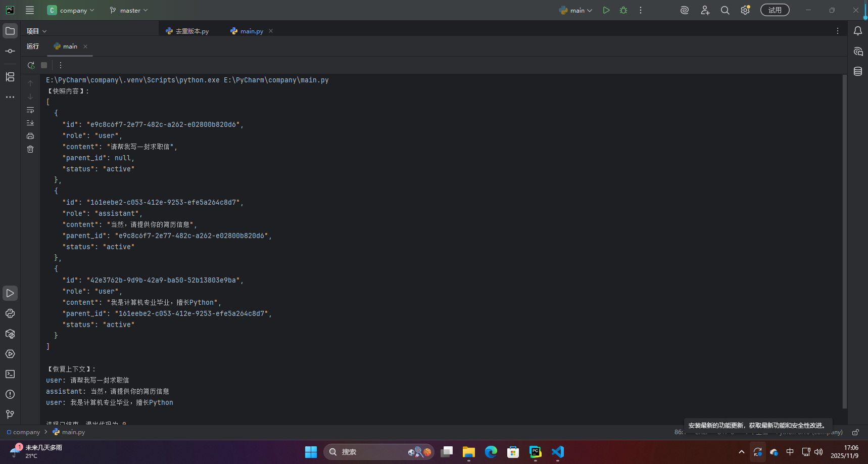
Task: Run main configuration with play button
Action: pos(606,10)
